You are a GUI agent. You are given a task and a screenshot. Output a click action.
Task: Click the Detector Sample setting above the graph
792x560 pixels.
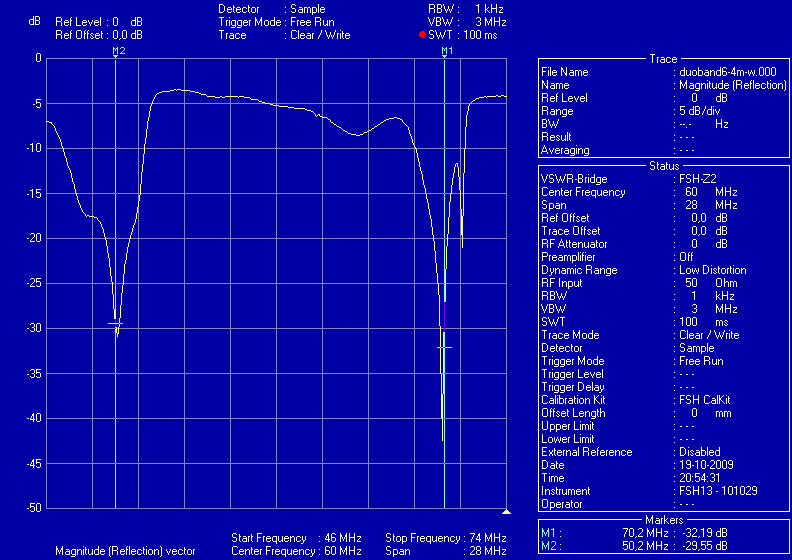[282, 8]
